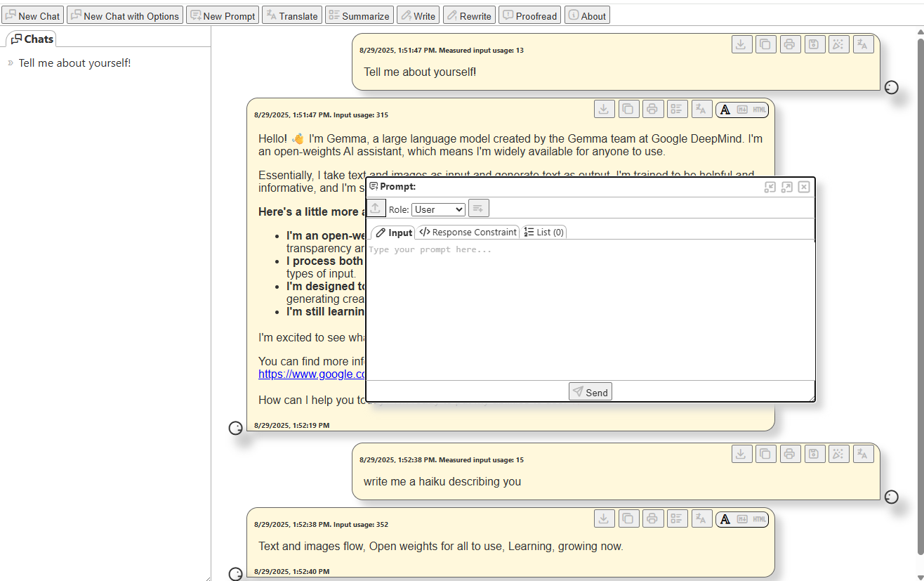This screenshot has height=581, width=924.
Task: Open the Rewrite tool in top toolbar
Action: 469,15
